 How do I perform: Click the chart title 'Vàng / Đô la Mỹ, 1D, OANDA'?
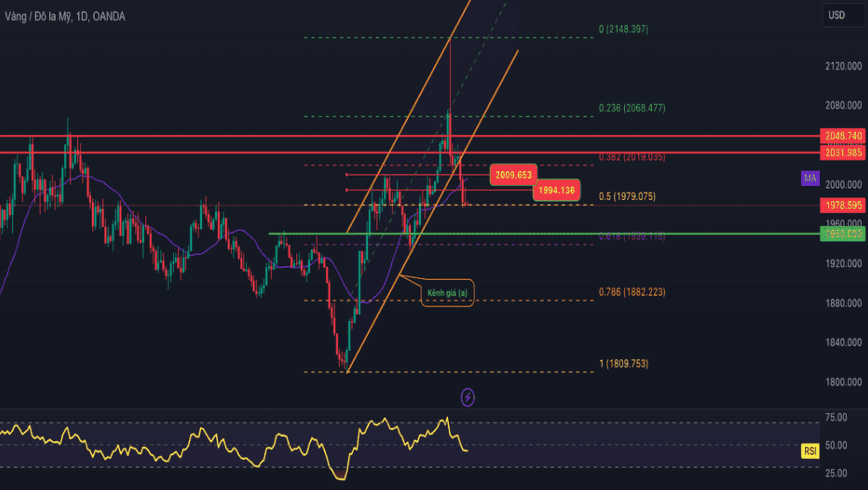[x=65, y=17]
